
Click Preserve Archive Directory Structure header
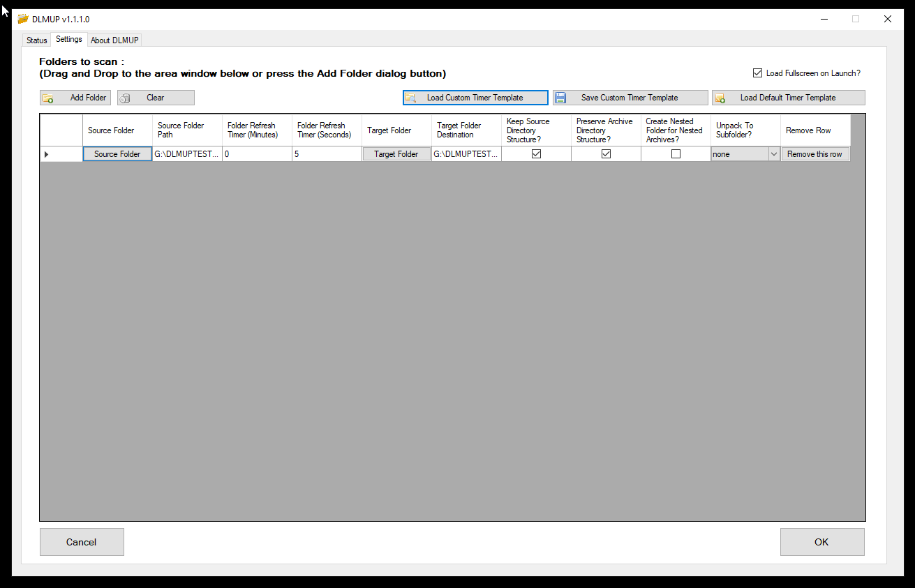click(606, 130)
